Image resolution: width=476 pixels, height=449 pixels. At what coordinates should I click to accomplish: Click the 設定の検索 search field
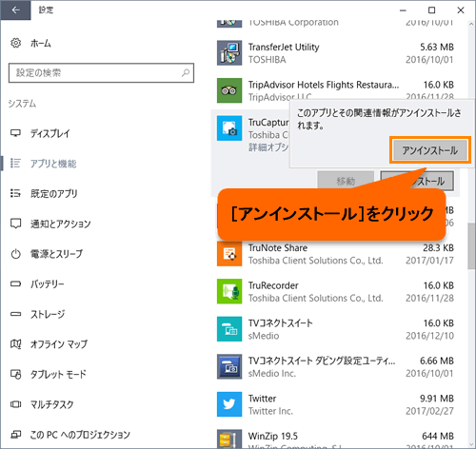[101, 73]
